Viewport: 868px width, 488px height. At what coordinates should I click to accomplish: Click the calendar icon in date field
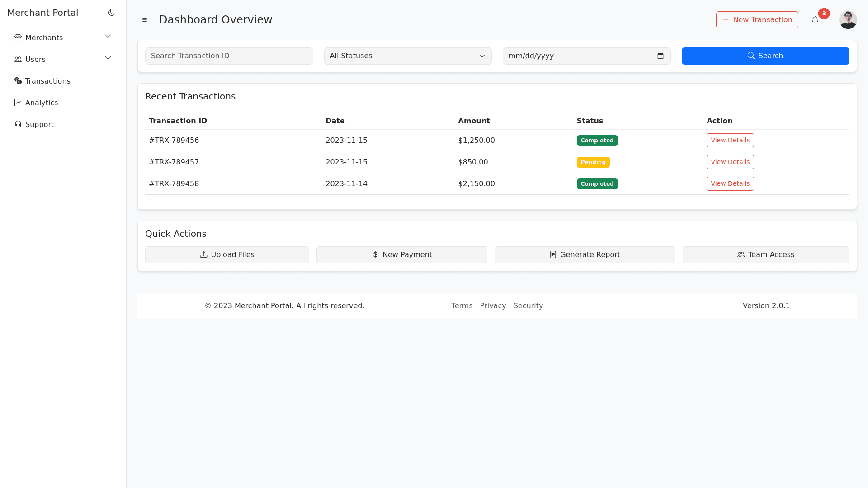click(660, 56)
